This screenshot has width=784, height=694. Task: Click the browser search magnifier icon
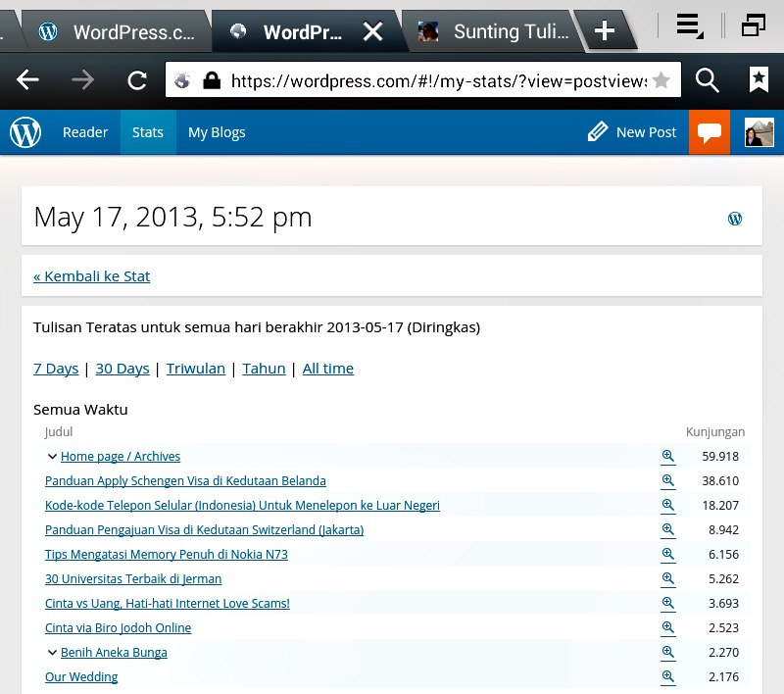(x=708, y=81)
